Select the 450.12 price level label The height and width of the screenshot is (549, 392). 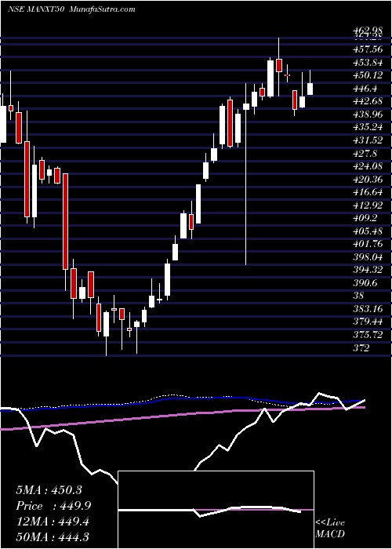click(x=367, y=75)
